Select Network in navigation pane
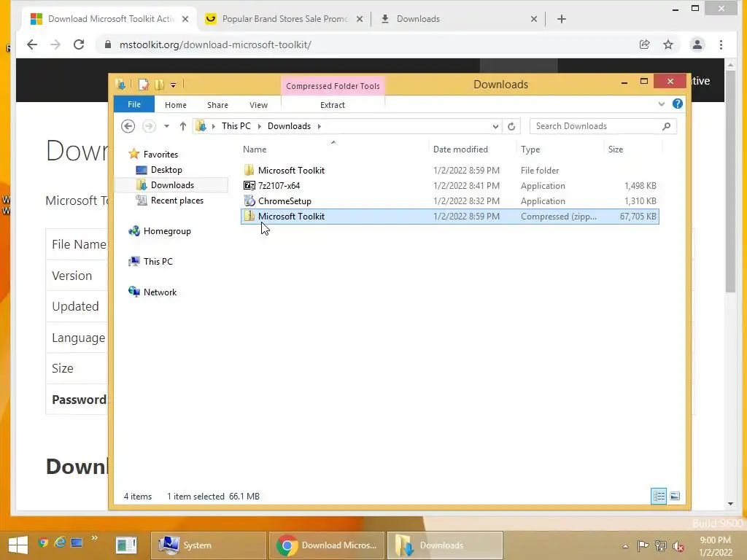Image resolution: width=747 pixels, height=560 pixels. point(160,292)
